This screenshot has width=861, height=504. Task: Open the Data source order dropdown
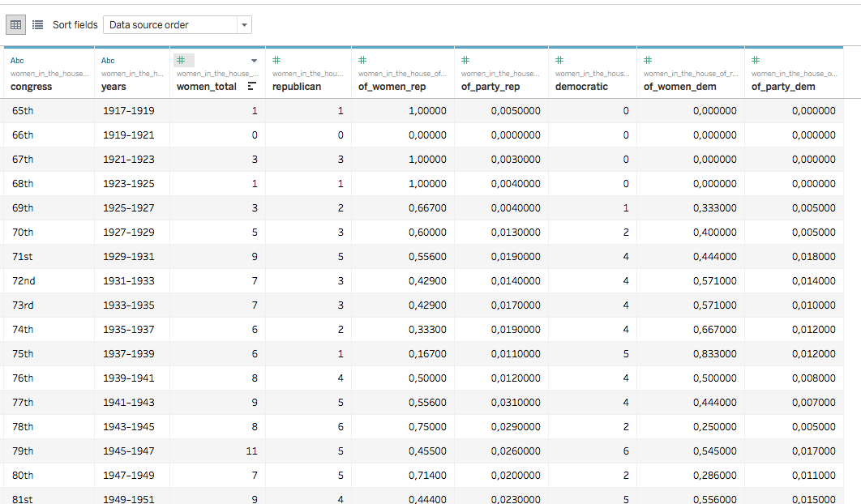click(x=243, y=24)
